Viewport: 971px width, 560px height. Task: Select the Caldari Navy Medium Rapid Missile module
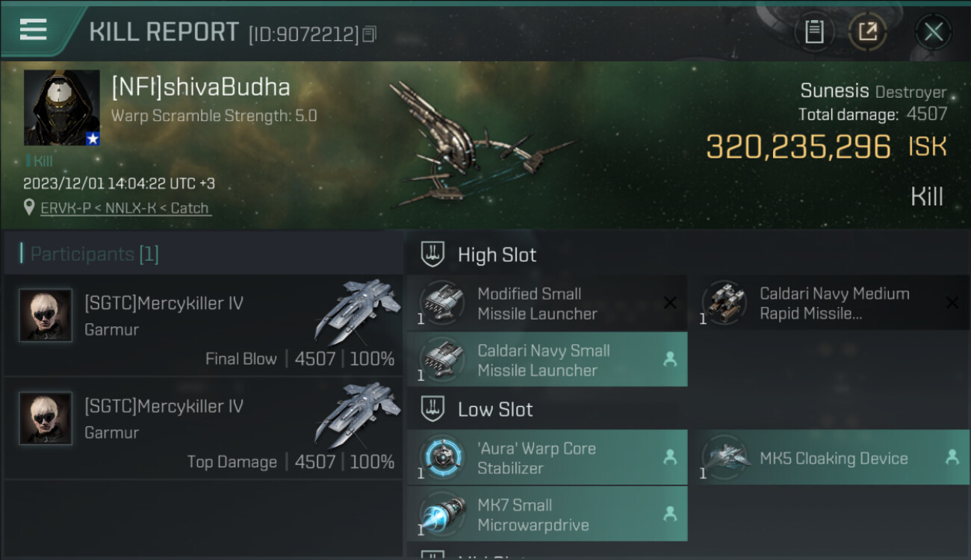coord(829,303)
